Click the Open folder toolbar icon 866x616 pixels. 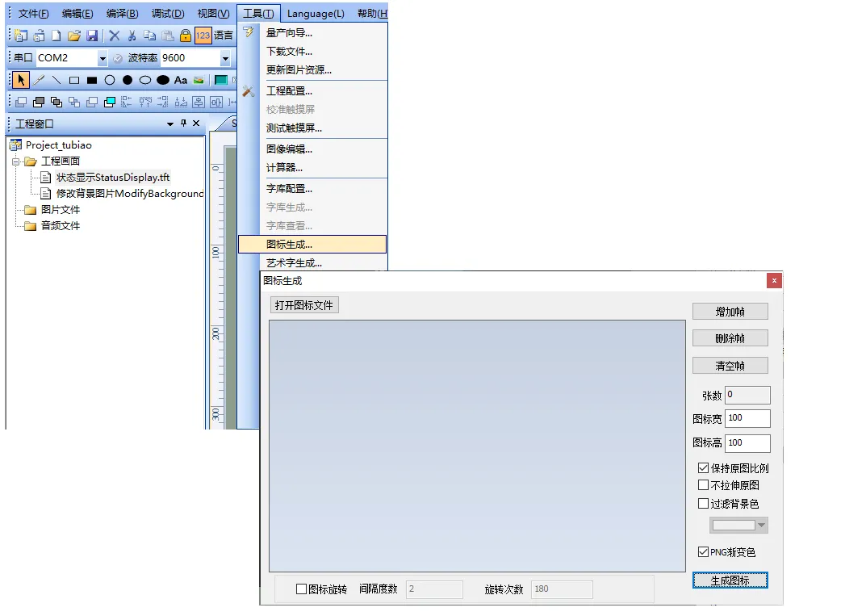pos(74,36)
